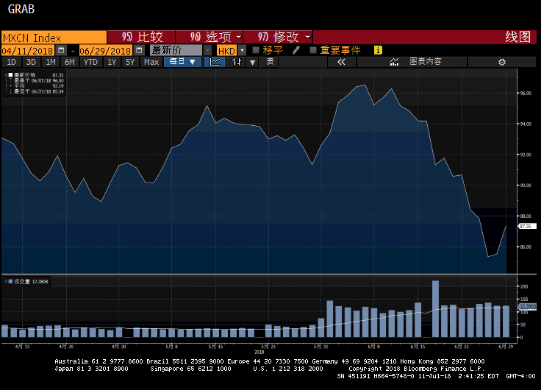Viewport: 541px width, 390px height.
Task: Click the MXCN Index ticker field
Action: pyautogui.click(x=54, y=37)
